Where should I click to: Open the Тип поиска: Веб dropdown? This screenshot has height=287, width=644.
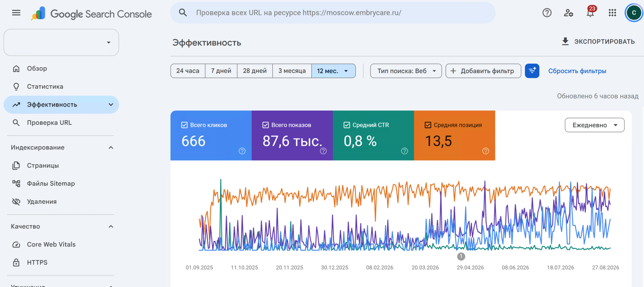coord(406,71)
